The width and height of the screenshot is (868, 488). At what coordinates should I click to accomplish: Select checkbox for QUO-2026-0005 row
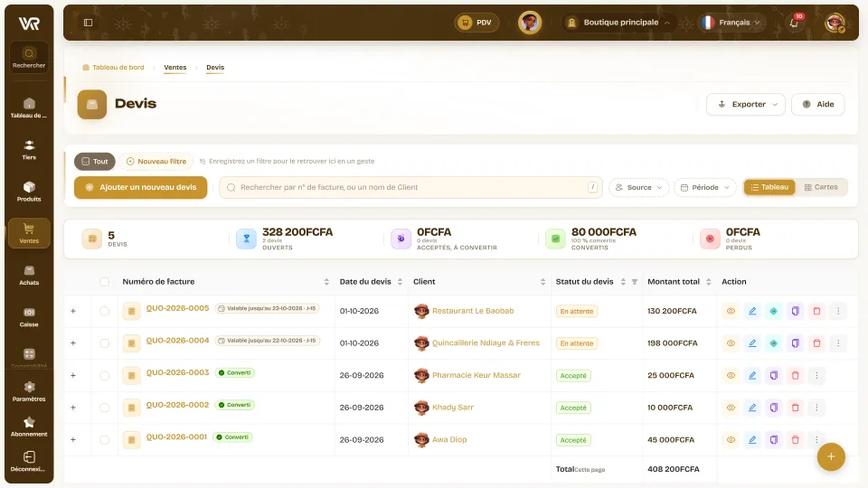pyautogui.click(x=105, y=311)
